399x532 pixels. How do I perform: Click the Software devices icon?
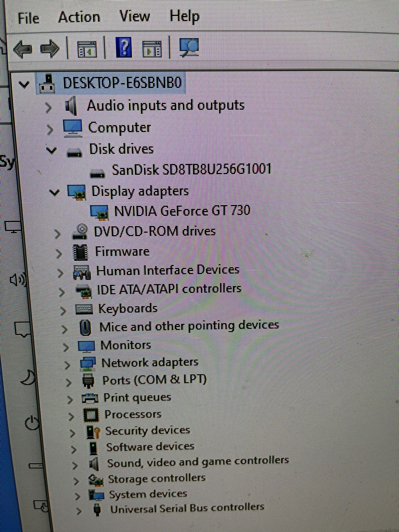tap(94, 448)
